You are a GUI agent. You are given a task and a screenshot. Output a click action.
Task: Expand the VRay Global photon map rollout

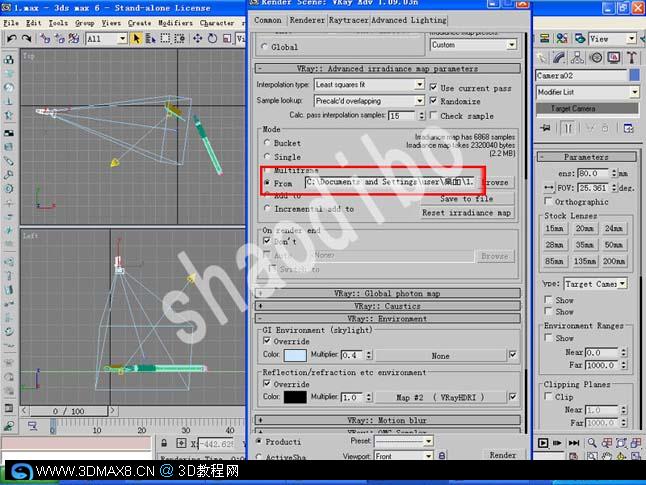click(387, 293)
